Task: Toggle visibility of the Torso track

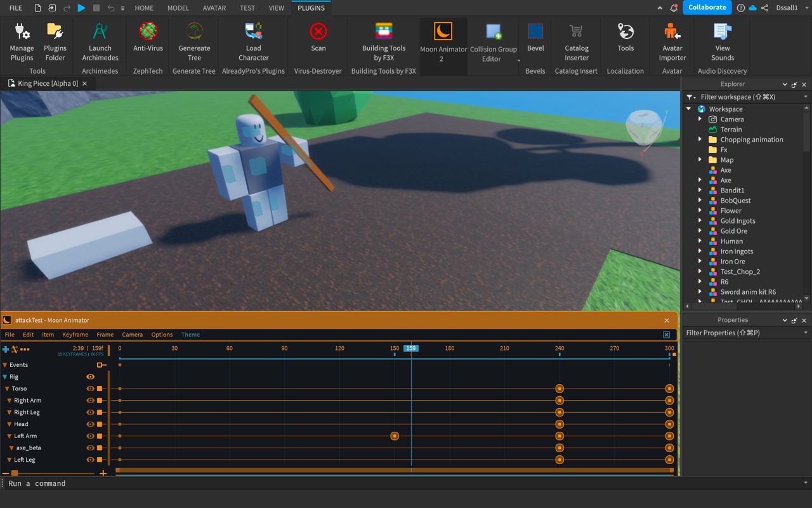Action: click(x=90, y=389)
